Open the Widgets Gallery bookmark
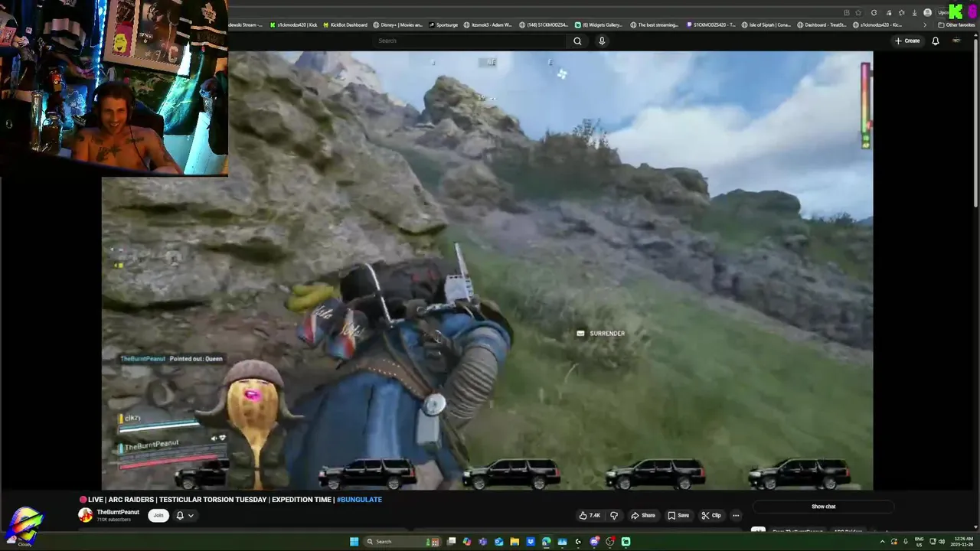The width and height of the screenshot is (980, 551). pos(597,24)
